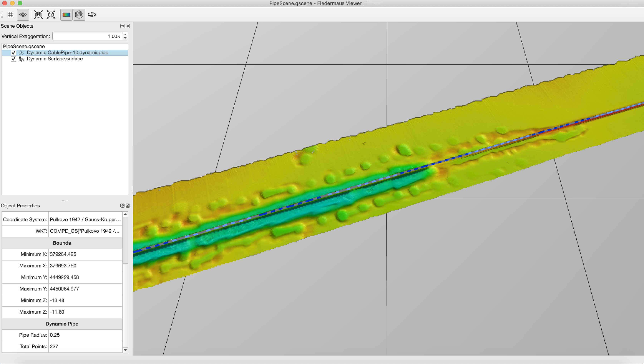Decrease vertical exaggeration with down stepper arrow
644x364 pixels.
point(125,38)
